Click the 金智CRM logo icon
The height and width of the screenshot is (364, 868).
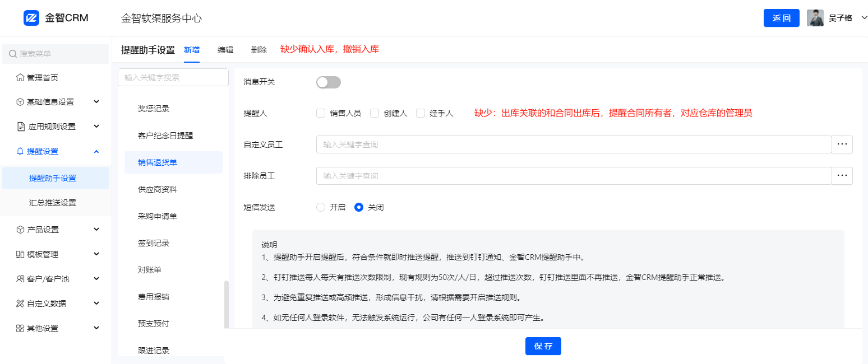31,18
